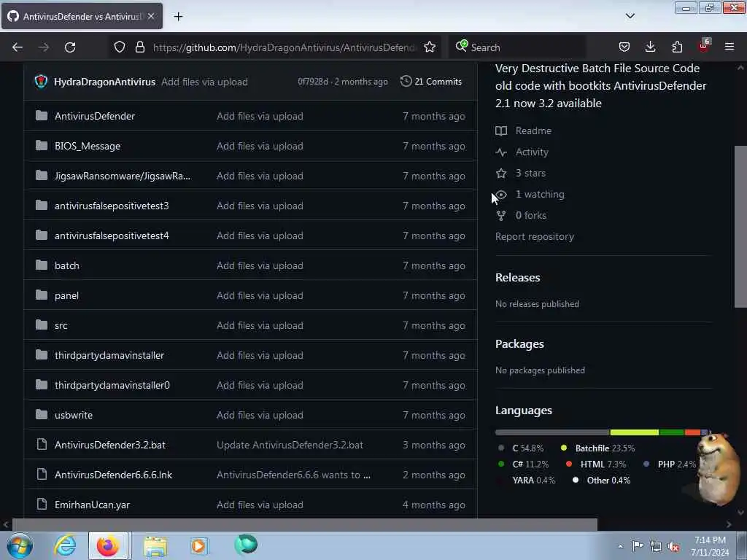Click the horizontal page scrollbar thumb
Image resolution: width=747 pixels, height=560 pixels.
click(304, 524)
